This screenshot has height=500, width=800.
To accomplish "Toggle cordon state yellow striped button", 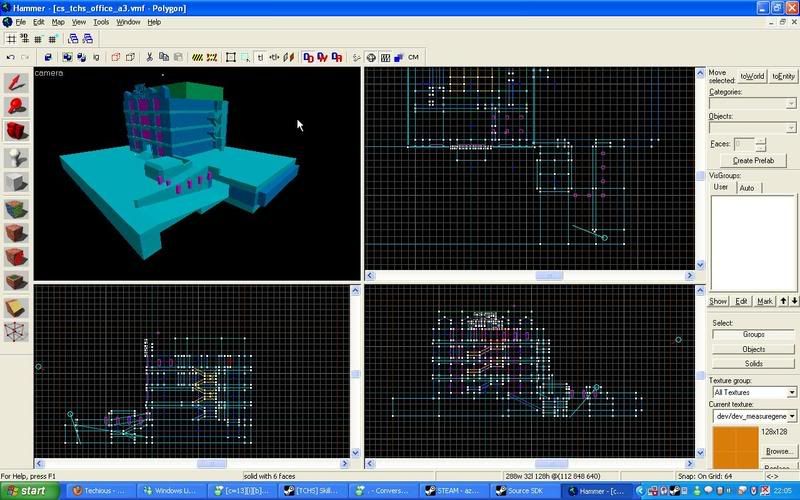I will pos(197,58).
